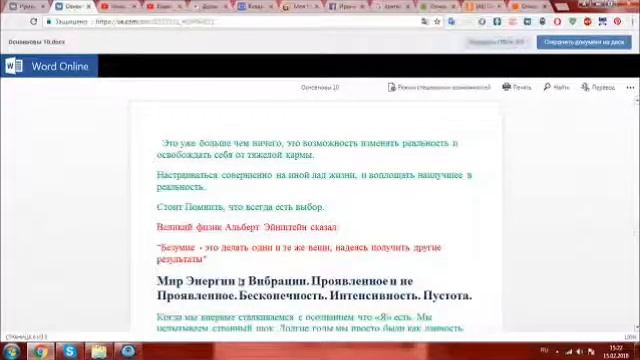640x360 pixels.
Task: Click the Word Online logo
Action: coord(49,66)
